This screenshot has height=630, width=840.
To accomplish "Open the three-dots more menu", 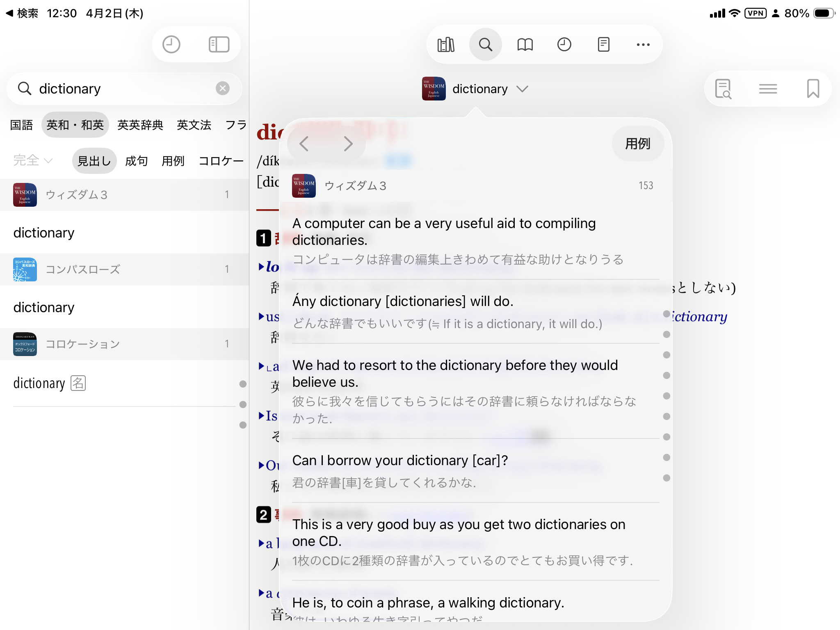I will click(643, 45).
